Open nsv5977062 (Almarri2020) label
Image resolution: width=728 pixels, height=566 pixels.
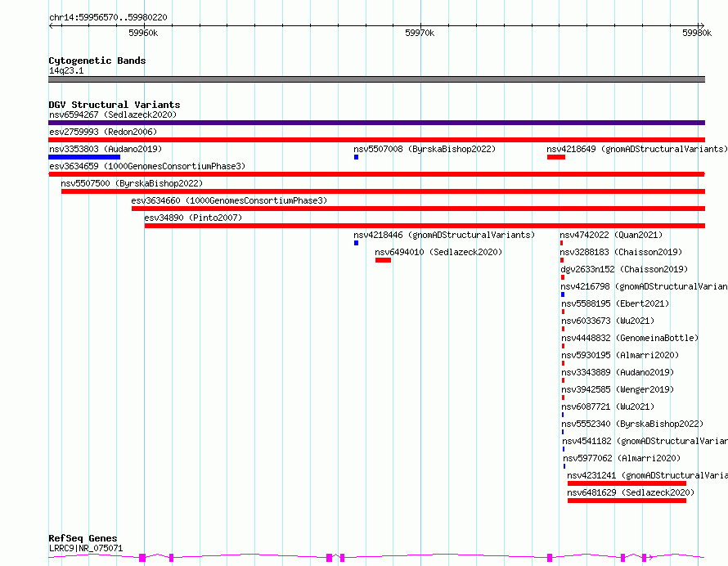click(x=622, y=458)
